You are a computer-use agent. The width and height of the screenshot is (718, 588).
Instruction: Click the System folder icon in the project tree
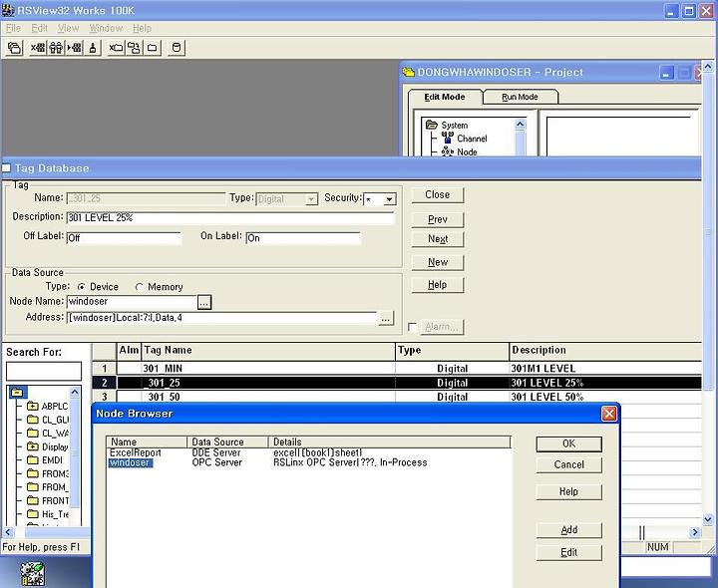pyautogui.click(x=432, y=125)
